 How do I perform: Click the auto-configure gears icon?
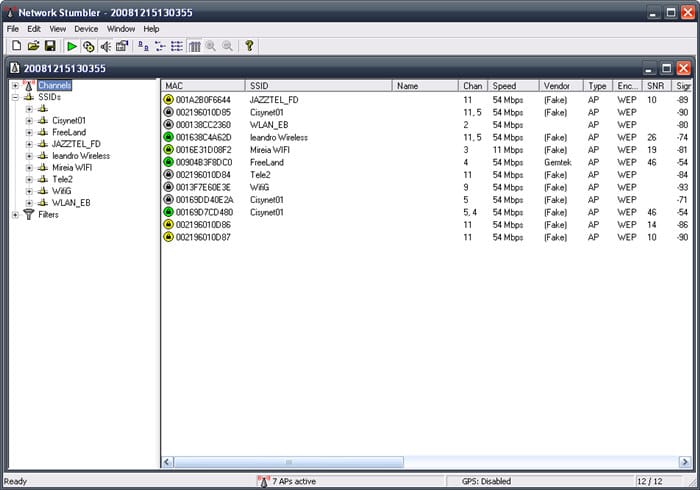click(88, 46)
